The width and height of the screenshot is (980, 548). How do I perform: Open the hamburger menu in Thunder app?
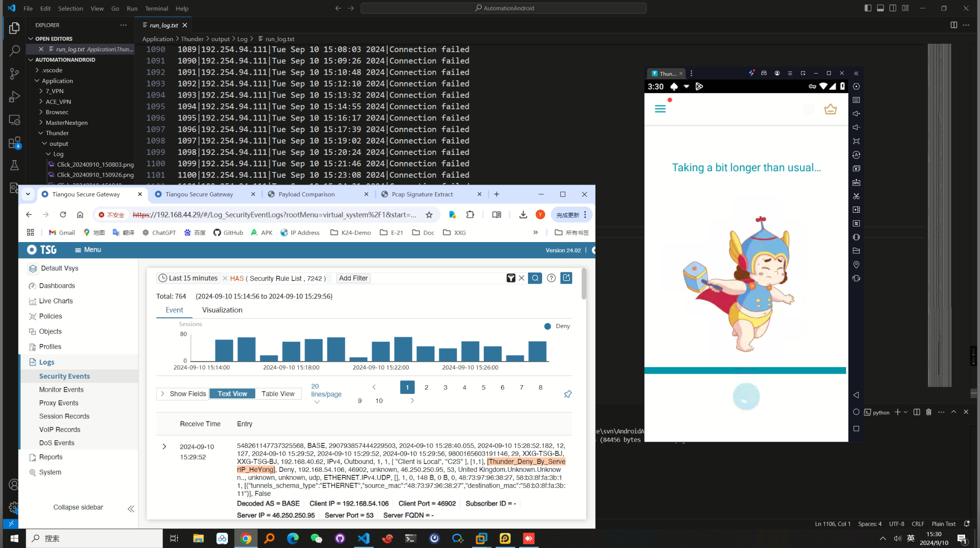coord(660,109)
